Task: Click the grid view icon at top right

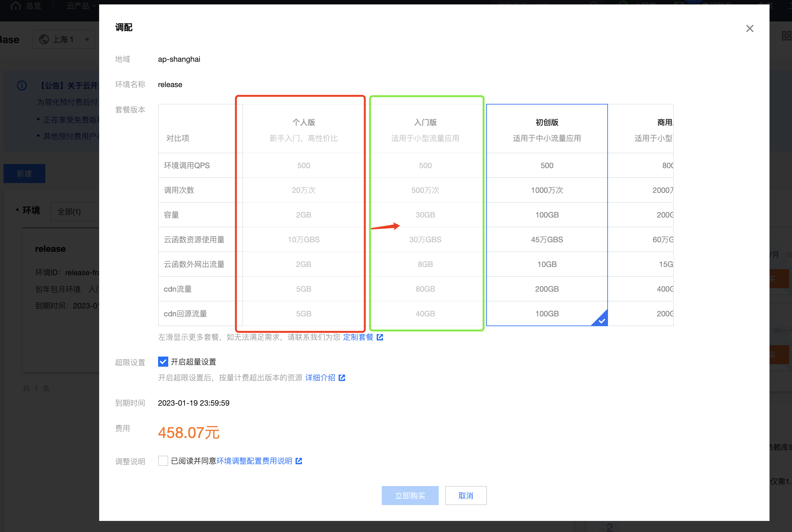Action: pyautogui.click(x=786, y=35)
